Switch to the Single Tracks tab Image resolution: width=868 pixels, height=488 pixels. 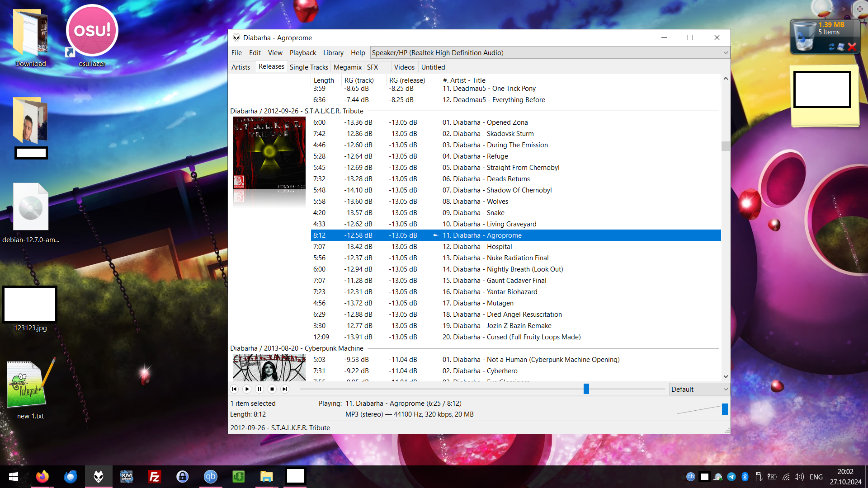click(x=309, y=67)
